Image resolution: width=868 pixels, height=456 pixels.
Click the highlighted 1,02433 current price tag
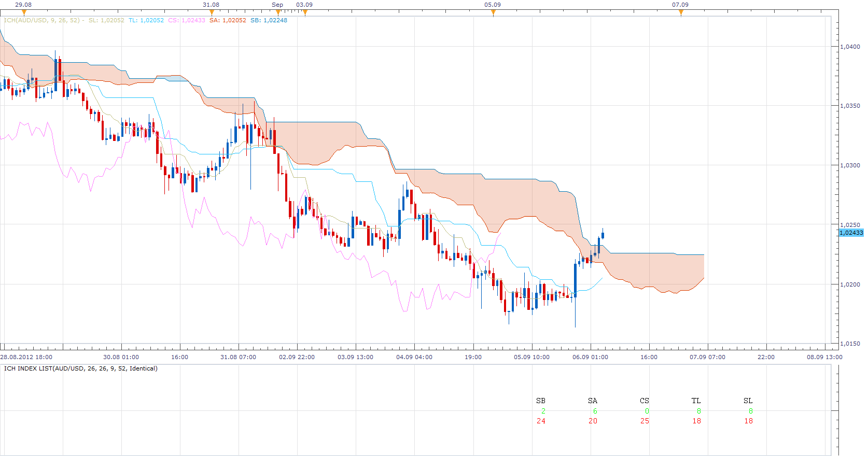pyautogui.click(x=851, y=233)
